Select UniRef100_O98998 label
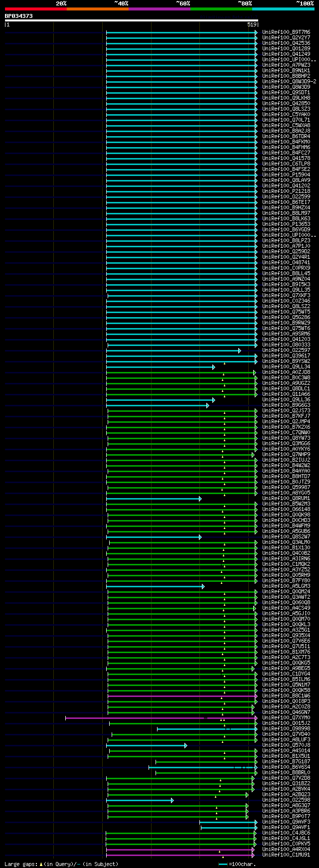 tap(286, 729)
